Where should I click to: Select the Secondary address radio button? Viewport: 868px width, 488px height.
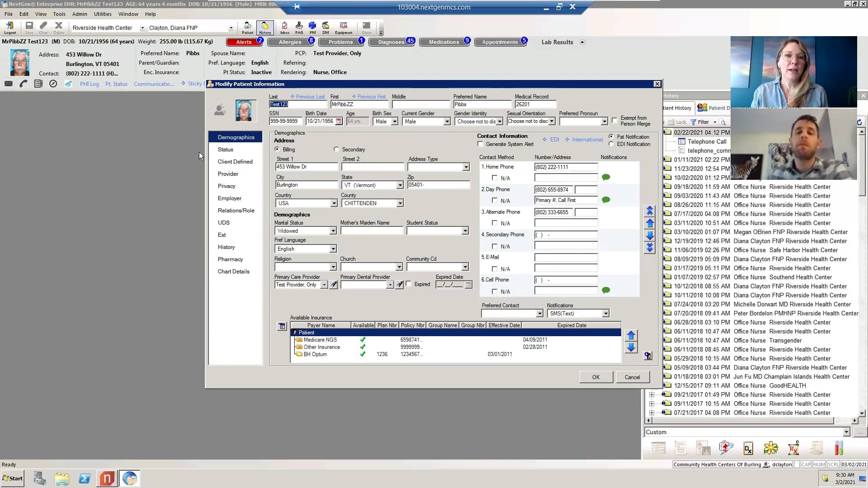[x=336, y=149]
